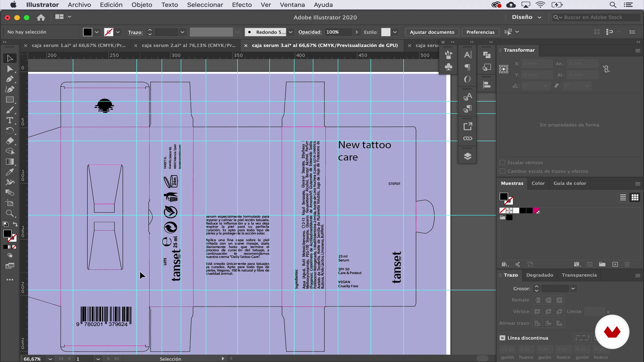
Task: Open the arrange documents dropdown
Action: [63, 17]
